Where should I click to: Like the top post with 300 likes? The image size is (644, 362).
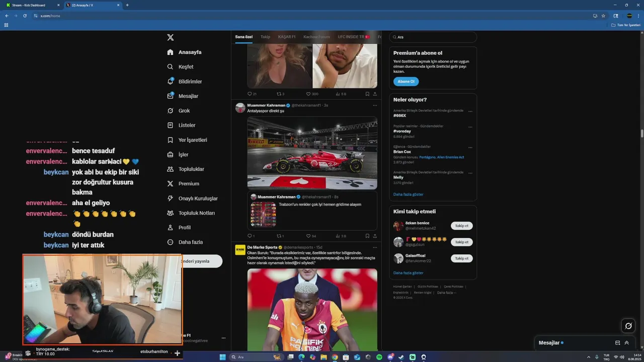(312, 94)
